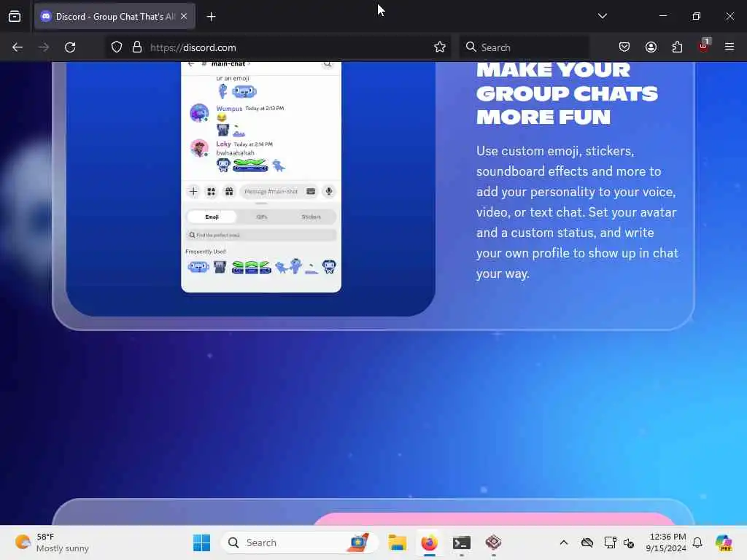Viewport: 747px width, 560px height.
Task: Click the Windows taskbar Search box
Action: click(x=299, y=542)
